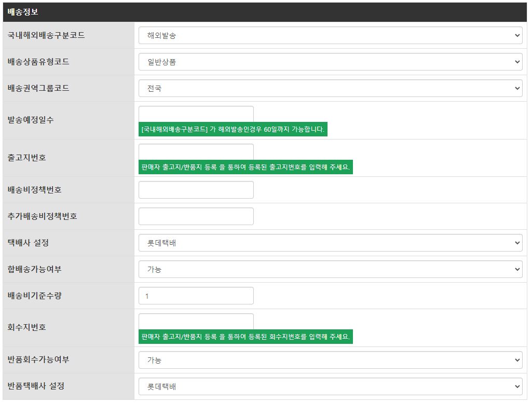
Task: Expand the 배송상품유형코드 dropdown showing 일반상품
Action: [330, 62]
